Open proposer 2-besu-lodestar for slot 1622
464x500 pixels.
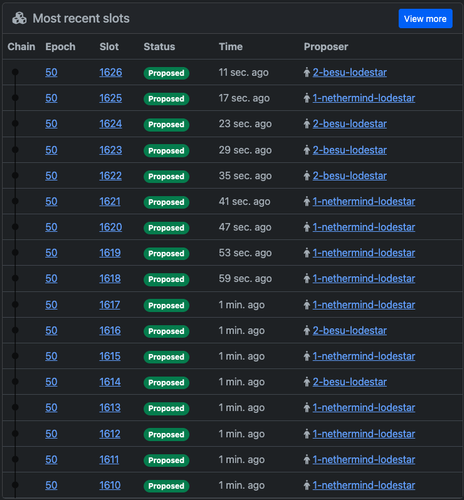click(x=350, y=176)
